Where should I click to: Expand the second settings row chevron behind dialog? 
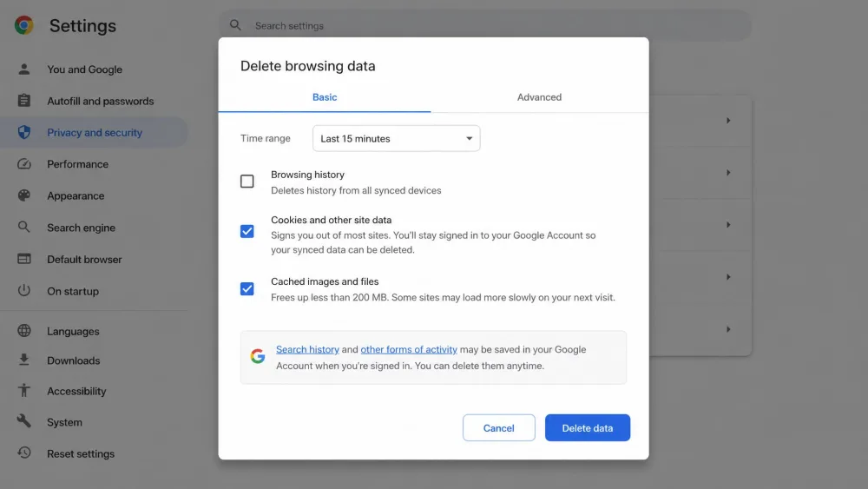(x=728, y=173)
